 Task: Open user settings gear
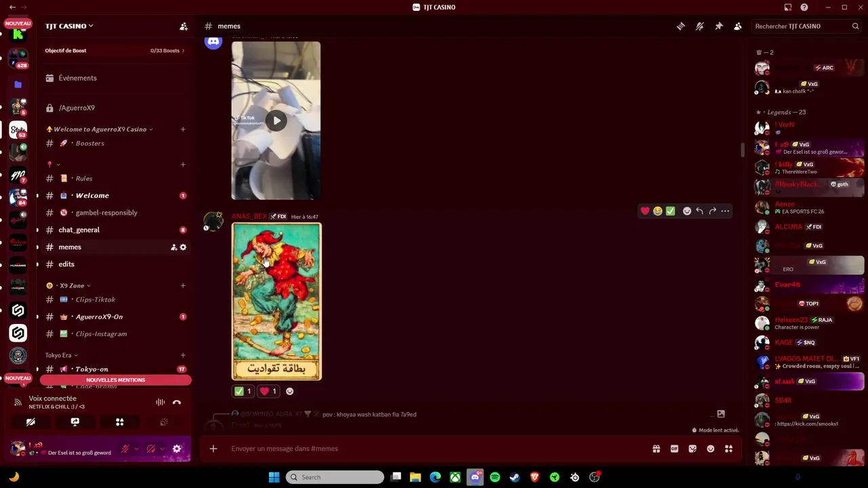click(x=177, y=449)
